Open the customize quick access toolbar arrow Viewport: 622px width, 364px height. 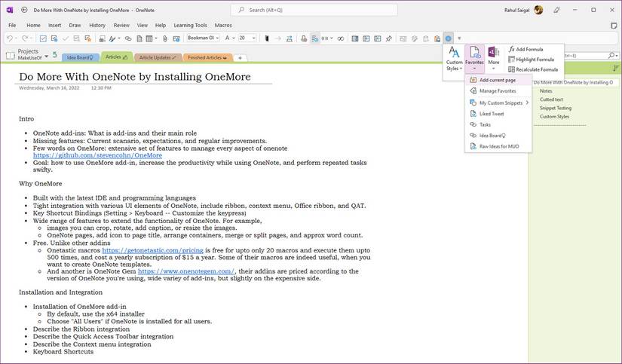[x=459, y=38]
